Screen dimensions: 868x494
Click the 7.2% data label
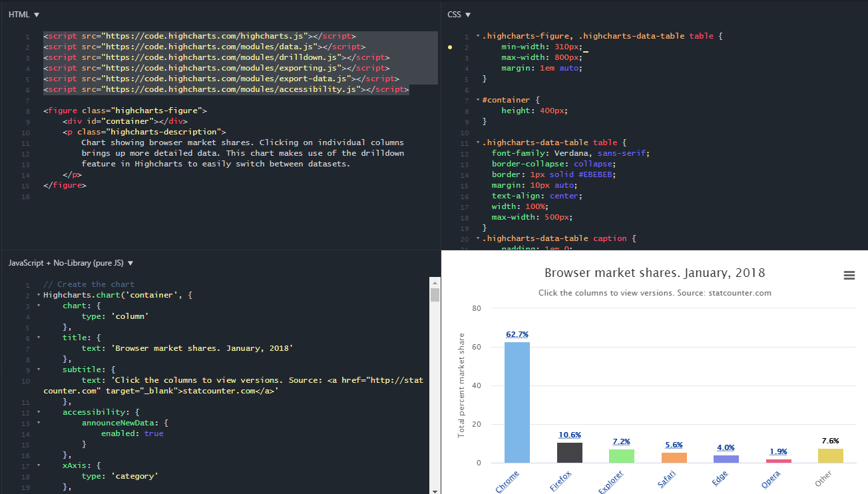[622, 441]
